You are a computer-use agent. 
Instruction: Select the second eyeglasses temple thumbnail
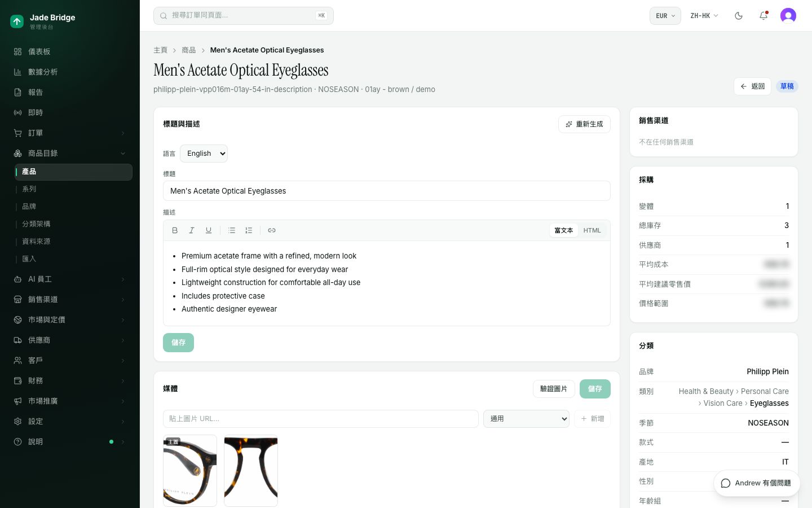pos(251,471)
